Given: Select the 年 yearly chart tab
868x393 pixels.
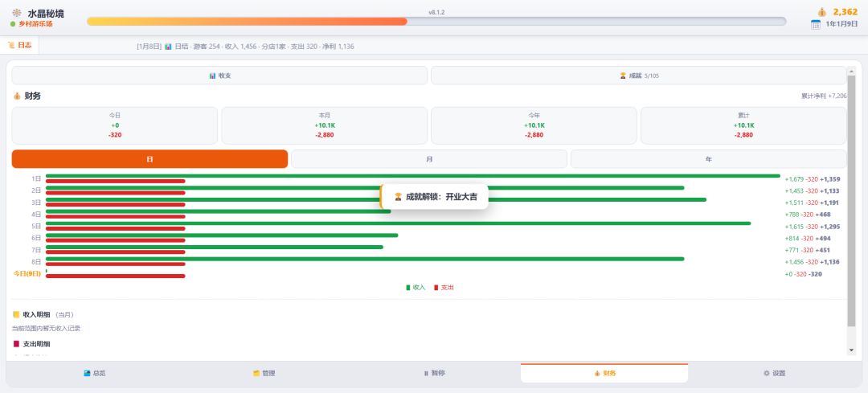Looking at the screenshot, I should coord(709,159).
